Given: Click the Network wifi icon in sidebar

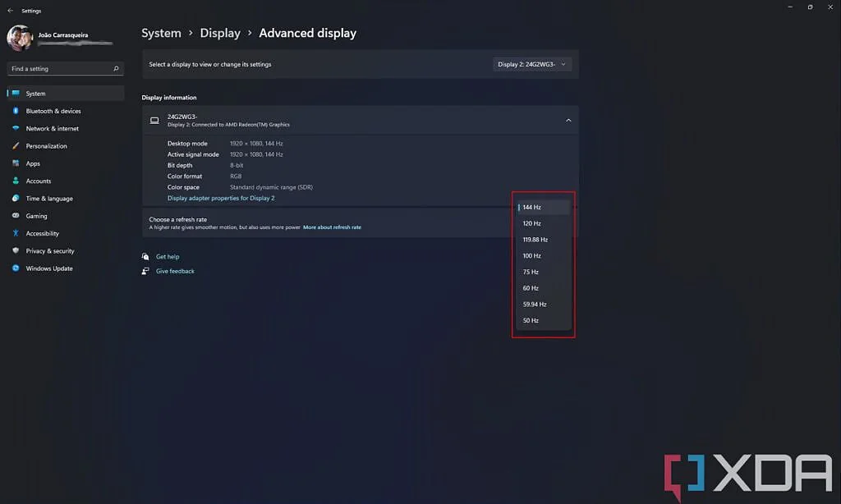Looking at the screenshot, I should 16,128.
